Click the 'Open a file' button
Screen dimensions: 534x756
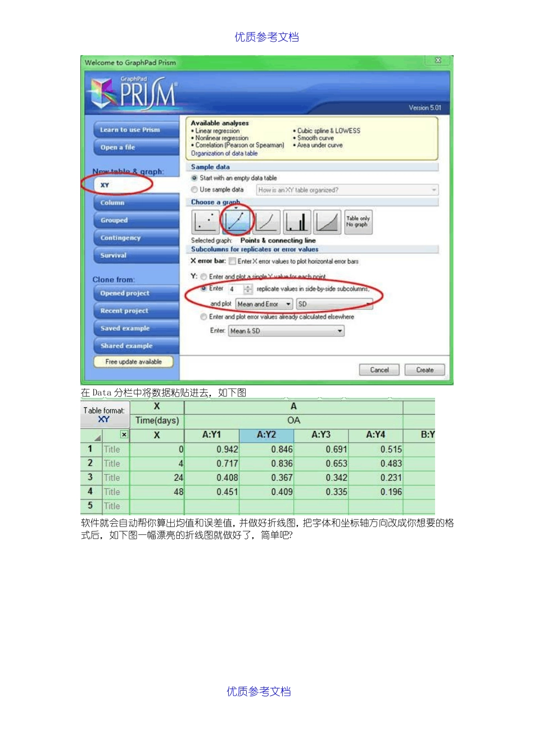(x=136, y=147)
